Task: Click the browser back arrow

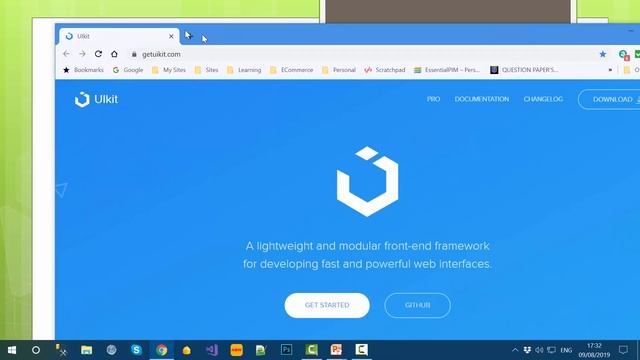Action: 66,54
